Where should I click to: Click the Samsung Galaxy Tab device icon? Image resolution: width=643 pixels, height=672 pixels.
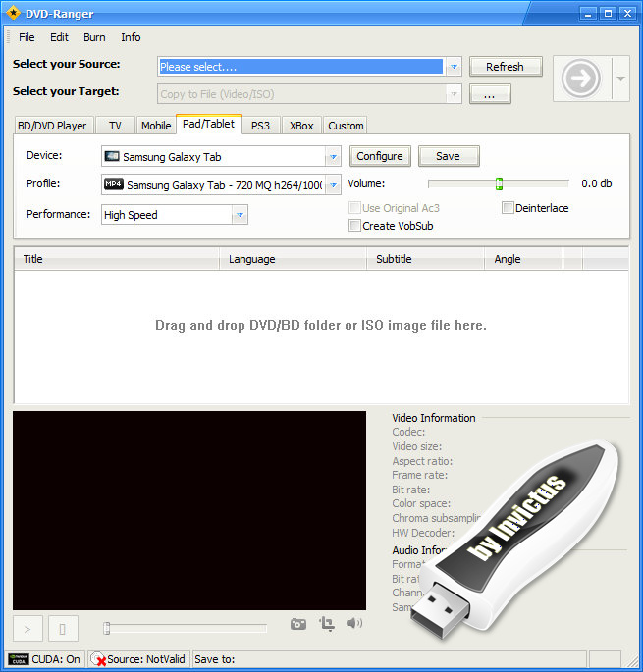(112, 156)
